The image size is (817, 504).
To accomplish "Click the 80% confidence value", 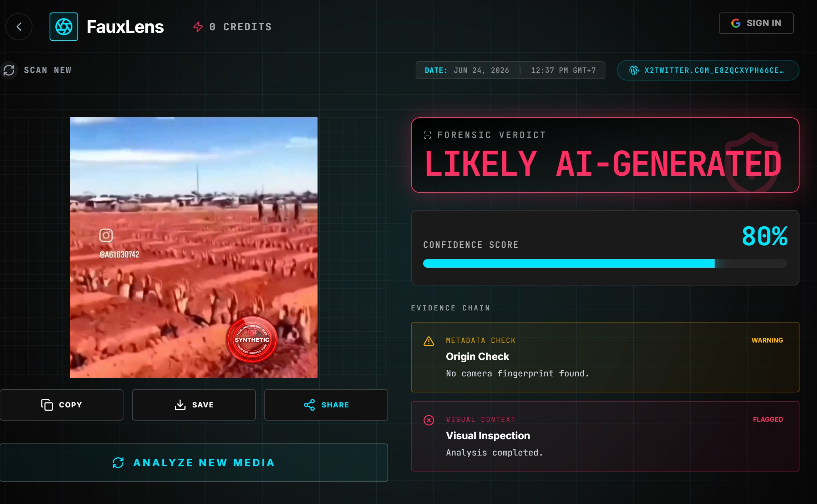I will (765, 236).
